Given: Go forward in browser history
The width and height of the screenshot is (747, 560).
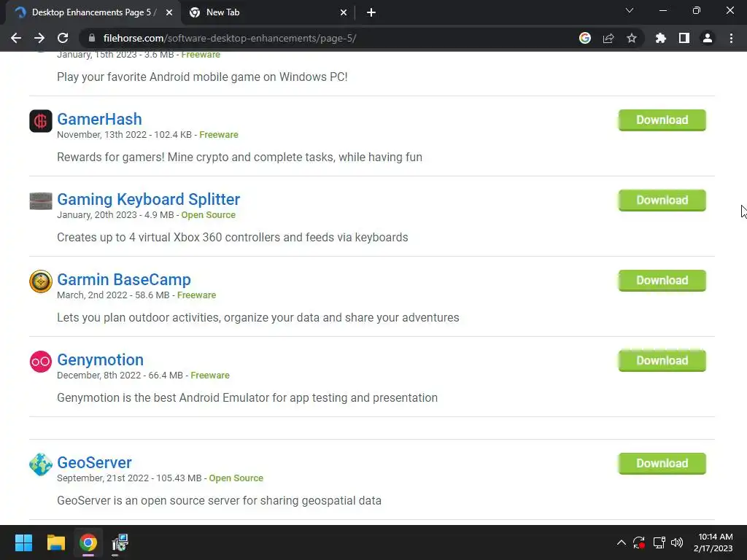Looking at the screenshot, I should (39, 38).
